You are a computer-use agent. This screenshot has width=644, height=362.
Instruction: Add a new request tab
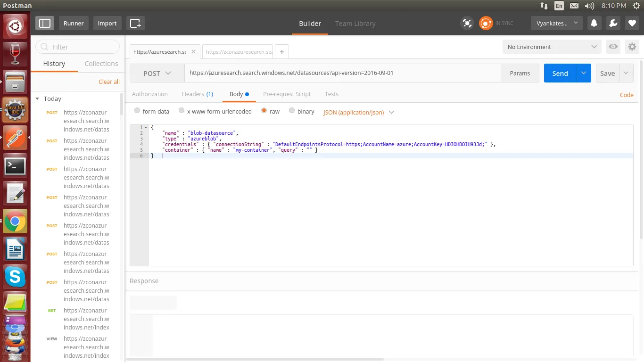pyautogui.click(x=282, y=52)
